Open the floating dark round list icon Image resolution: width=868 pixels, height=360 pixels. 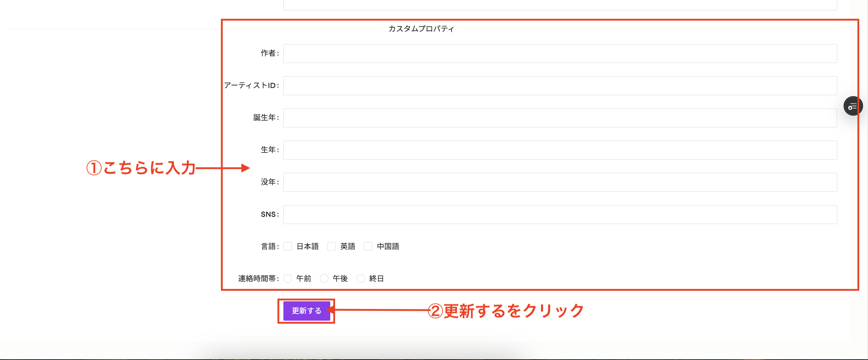click(853, 106)
